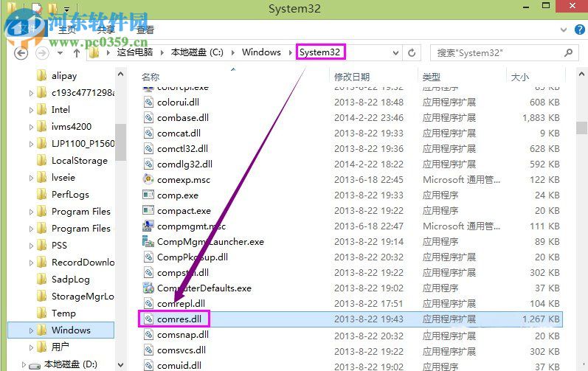Click the Program Files tree entry with the first Program Files label
The width and height of the screenshot is (588, 371).
[x=81, y=212]
